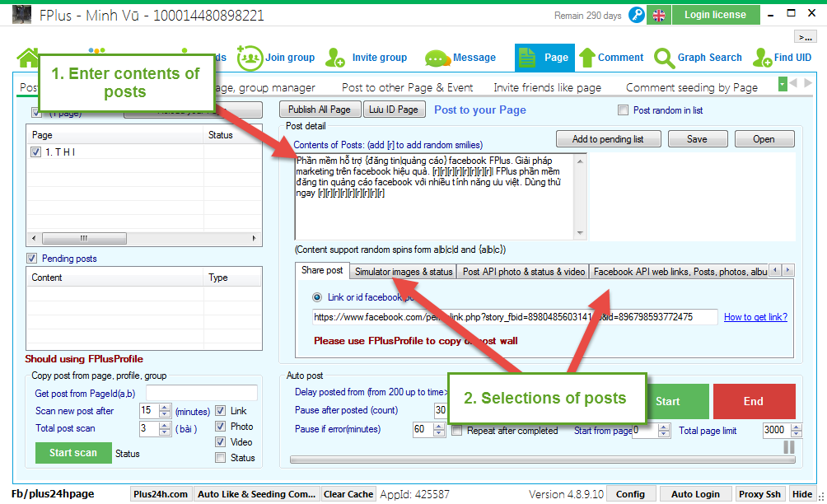This screenshot has width=827, height=504.
Task: Open the Post to other Page & Event tab
Action: click(407, 87)
